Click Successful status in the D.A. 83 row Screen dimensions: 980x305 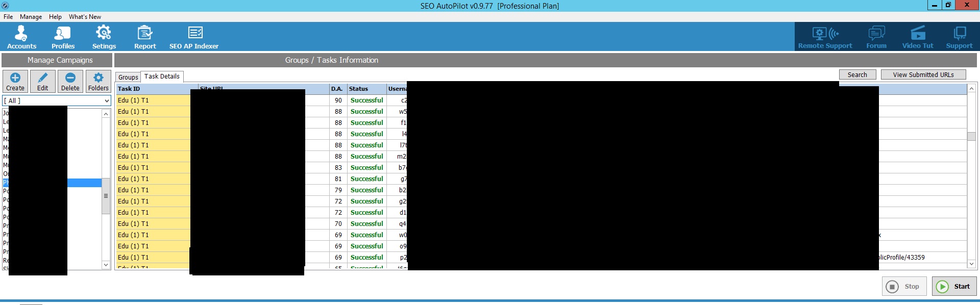click(366, 168)
